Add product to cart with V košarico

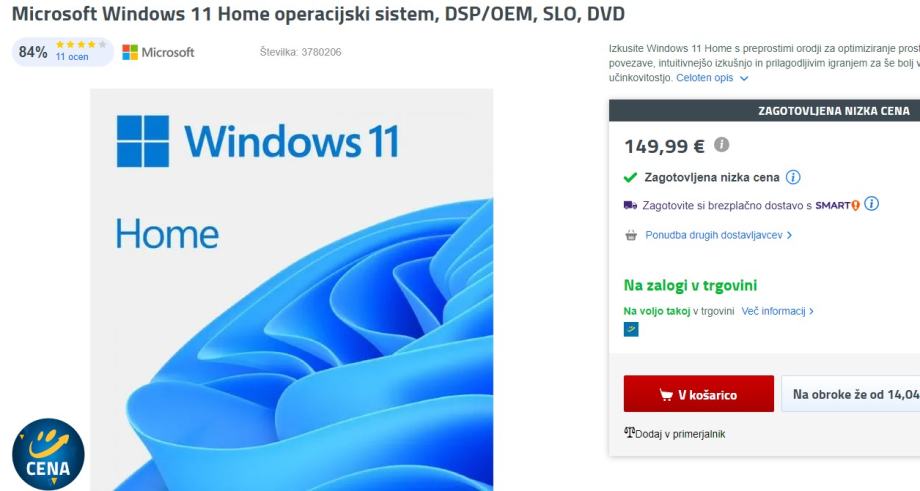pos(699,394)
